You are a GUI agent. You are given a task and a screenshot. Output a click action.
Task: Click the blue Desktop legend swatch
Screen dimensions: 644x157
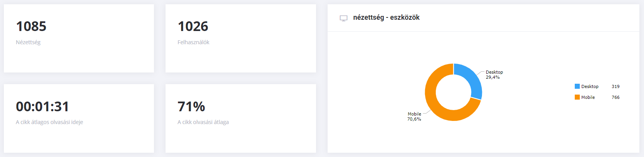(x=577, y=86)
